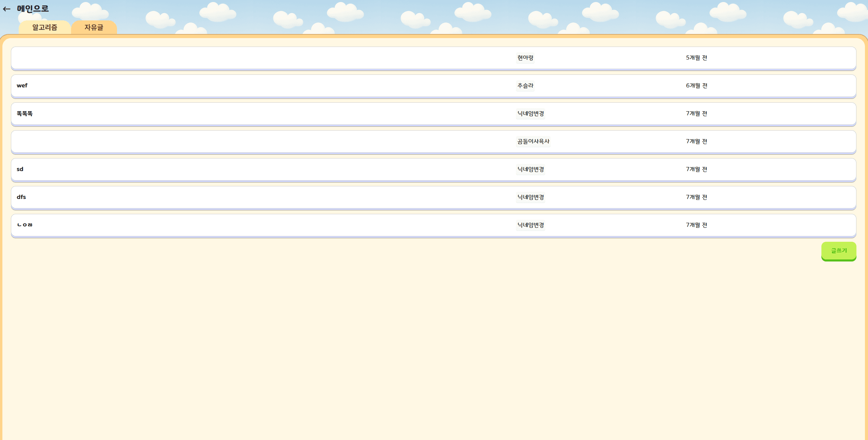Click the 메인으로 navigation link
This screenshot has height=440, width=868.
click(32, 9)
